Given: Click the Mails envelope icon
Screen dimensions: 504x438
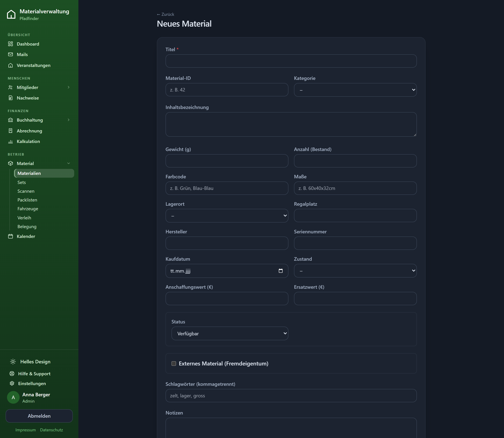Looking at the screenshot, I should [10, 54].
